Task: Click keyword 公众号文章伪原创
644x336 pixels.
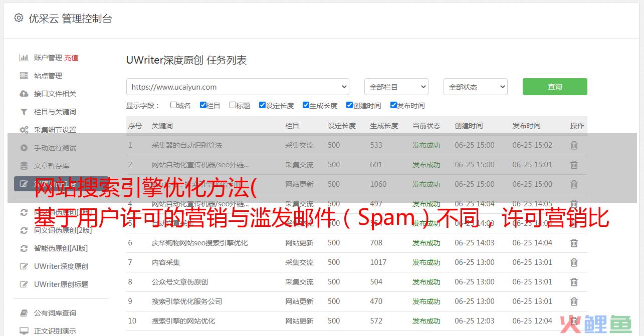Action: click(180, 282)
